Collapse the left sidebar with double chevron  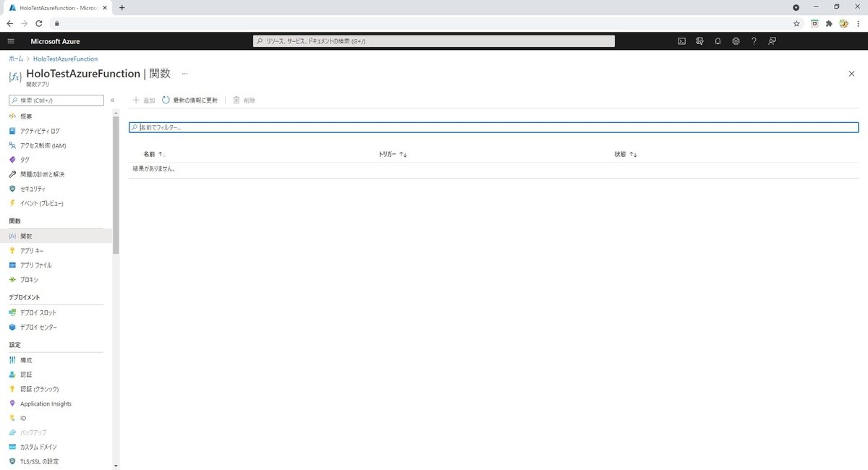point(112,101)
